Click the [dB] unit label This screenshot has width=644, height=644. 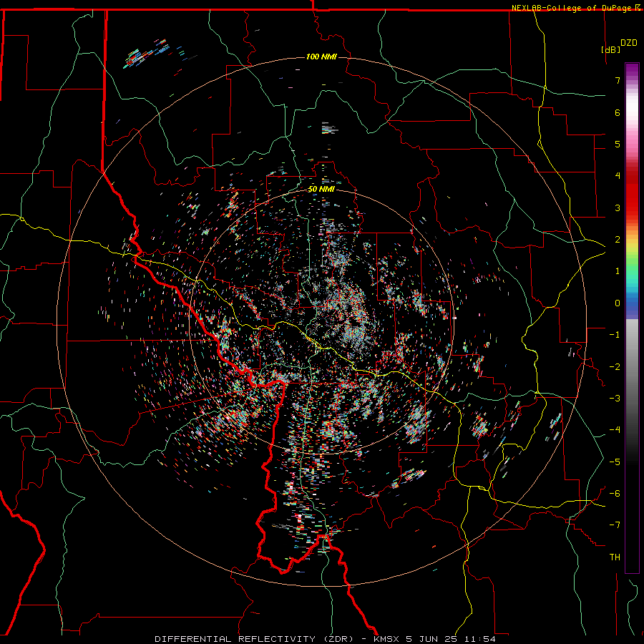(x=610, y=49)
